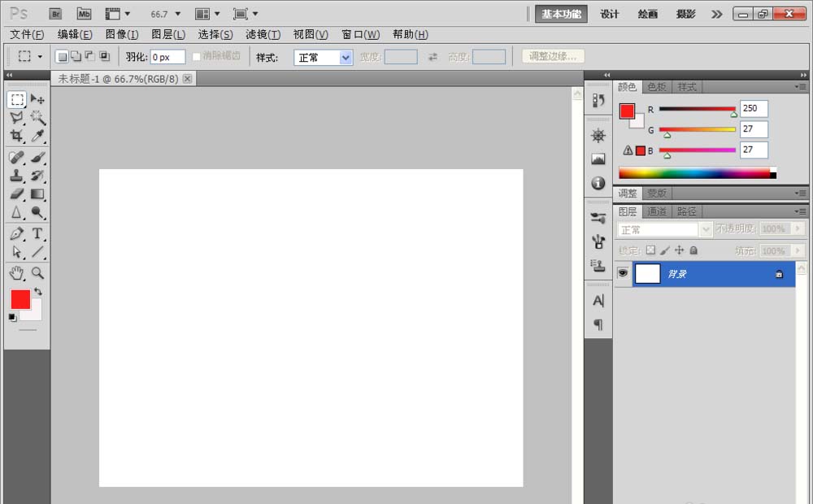This screenshot has height=504, width=813.
Task: Click the 基本功能 workspace button
Action: point(561,14)
